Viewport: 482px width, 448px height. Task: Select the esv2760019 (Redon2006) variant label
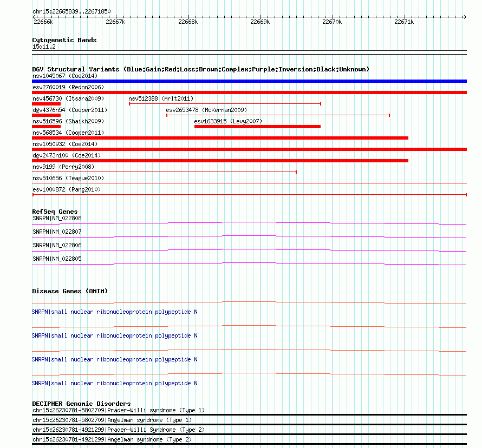point(68,87)
